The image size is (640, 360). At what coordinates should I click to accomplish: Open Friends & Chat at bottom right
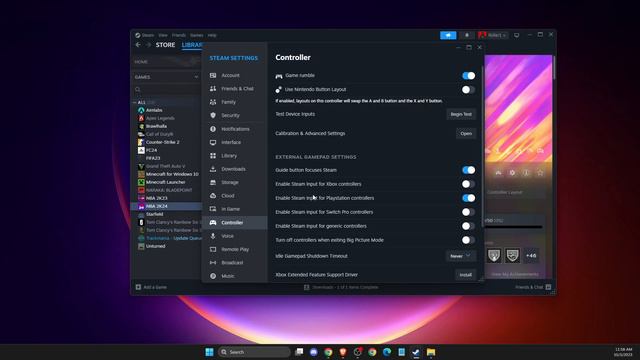[x=533, y=287]
